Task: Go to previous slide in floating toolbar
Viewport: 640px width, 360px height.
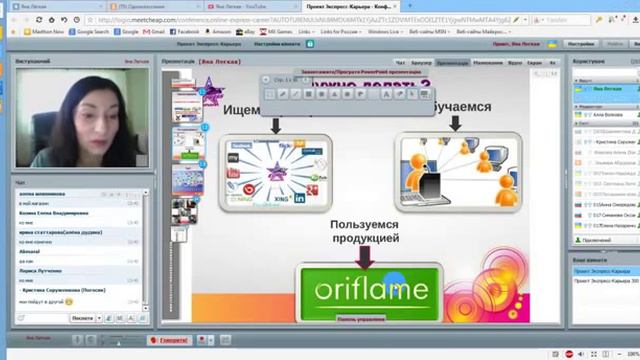Action: coord(266,80)
